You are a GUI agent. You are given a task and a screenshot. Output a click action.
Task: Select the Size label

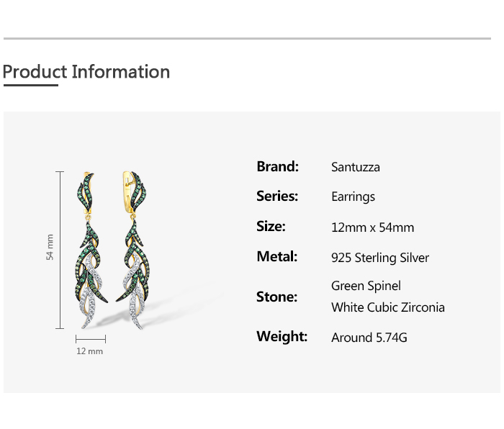(x=271, y=226)
